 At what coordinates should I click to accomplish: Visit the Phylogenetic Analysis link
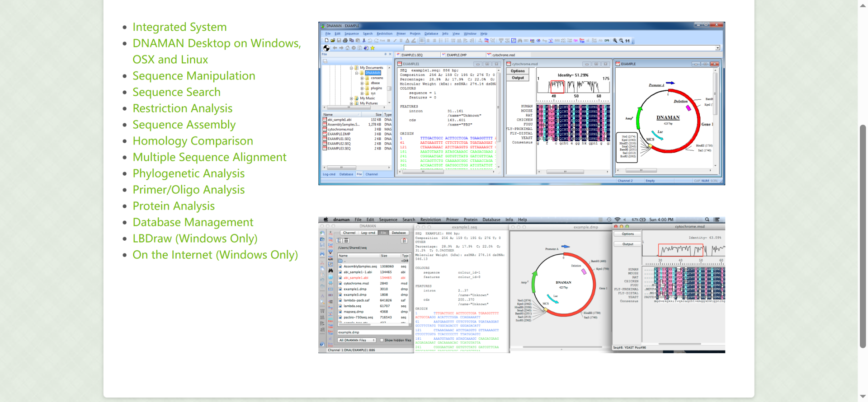[189, 173]
